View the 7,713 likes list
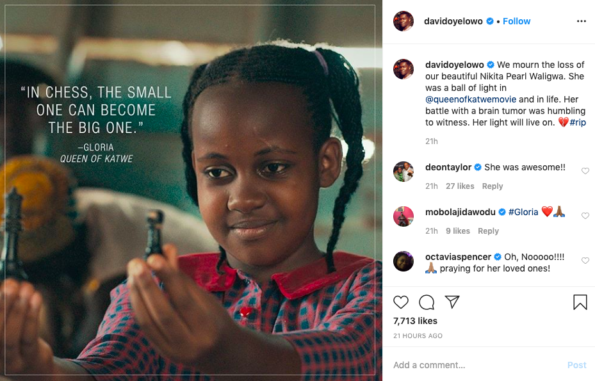 (415, 321)
